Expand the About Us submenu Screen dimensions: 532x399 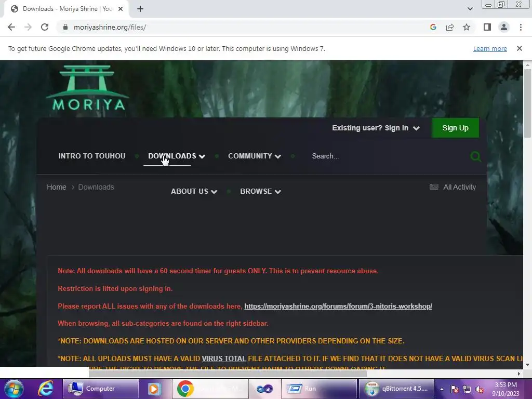(194, 191)
